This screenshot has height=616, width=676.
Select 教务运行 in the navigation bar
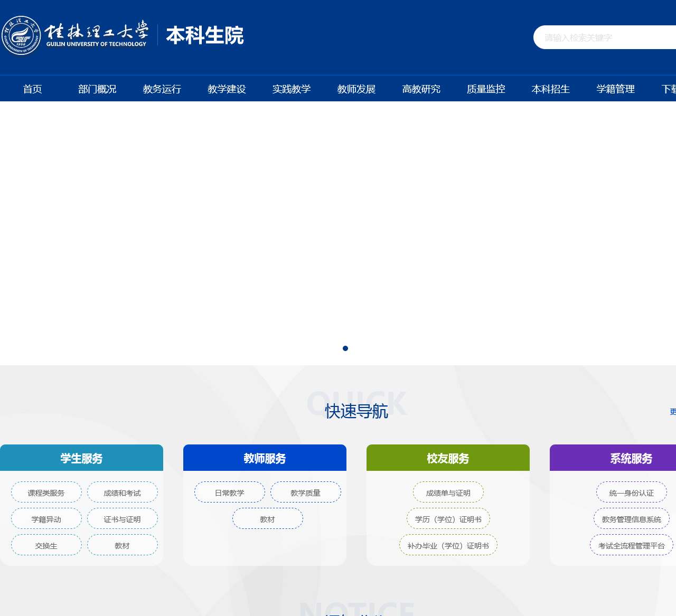pyautogui.click(x=162, y=89)
